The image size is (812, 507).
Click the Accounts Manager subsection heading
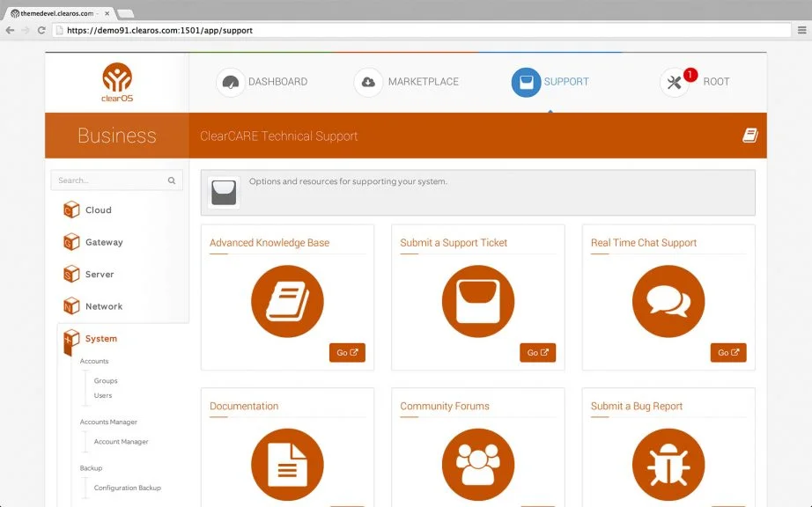pyautogui.click(x=108, y=422)
